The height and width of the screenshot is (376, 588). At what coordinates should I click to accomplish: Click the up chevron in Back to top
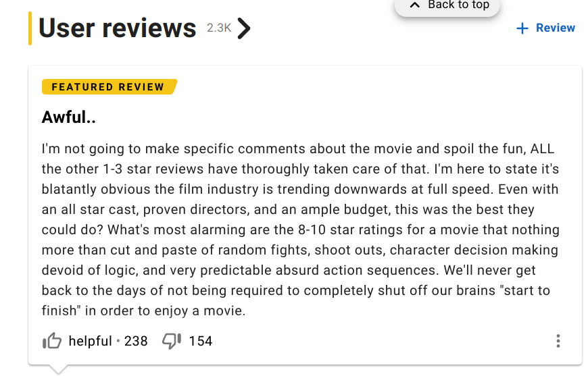coord(415,5)
